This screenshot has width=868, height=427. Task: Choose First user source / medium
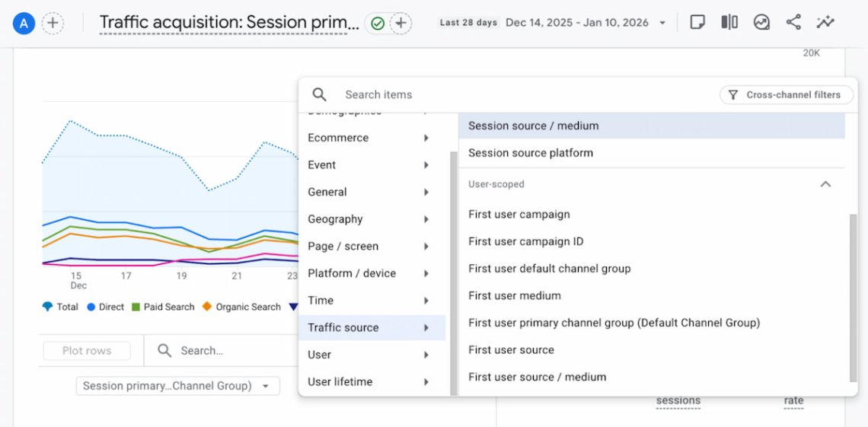point(537,377)
